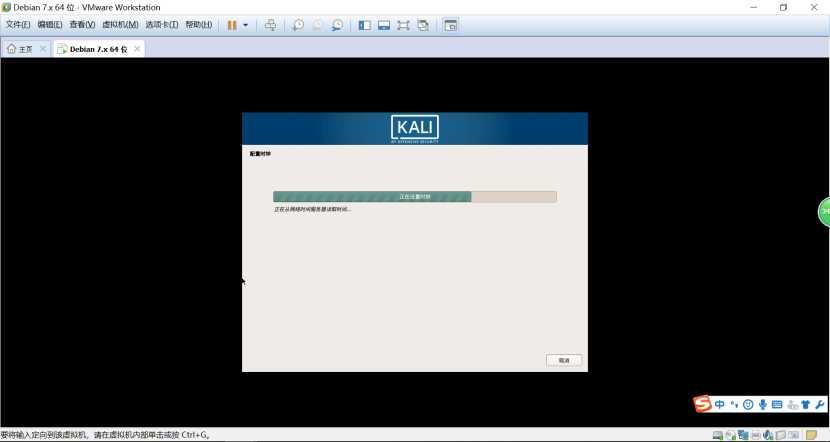Image resolution: width=830 pixels, height=442 pixels.
Task: Click the yellow message log icon
Action: (x=811, y=435)
